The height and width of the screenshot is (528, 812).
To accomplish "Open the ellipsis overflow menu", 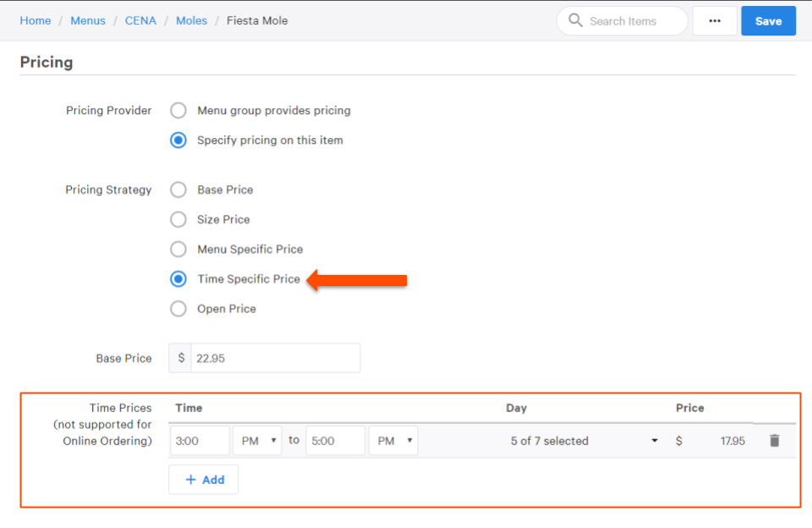I will pyautogui.click(x=715, y=20).
